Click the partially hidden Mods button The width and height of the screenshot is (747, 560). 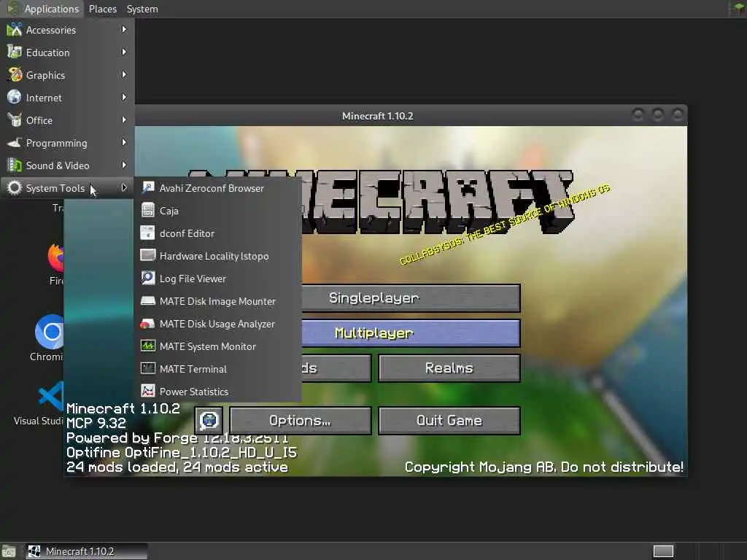pos(336,368)
